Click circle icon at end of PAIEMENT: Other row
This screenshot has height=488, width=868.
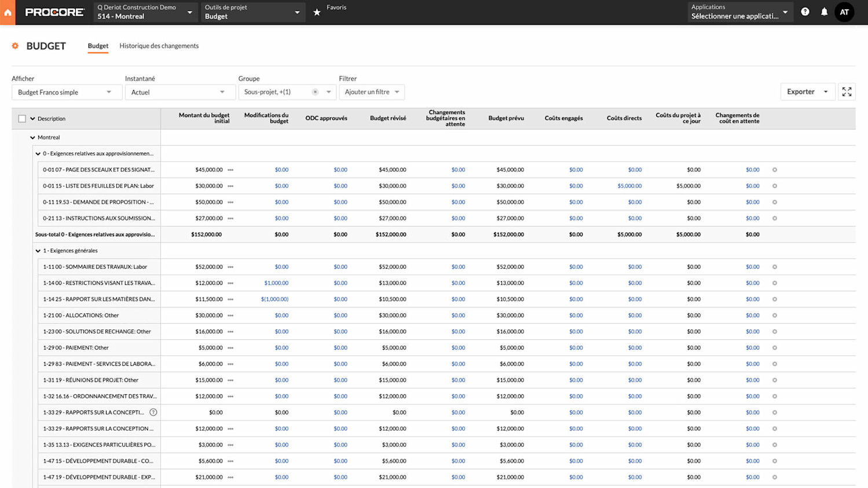coord(775,348)
